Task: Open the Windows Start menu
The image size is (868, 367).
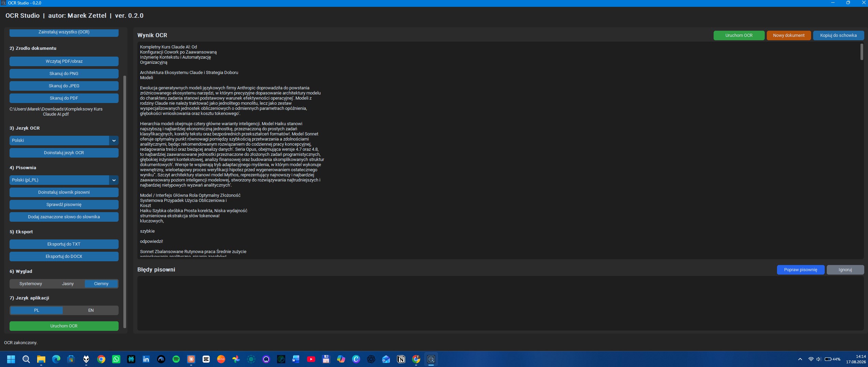Action: 11,359
